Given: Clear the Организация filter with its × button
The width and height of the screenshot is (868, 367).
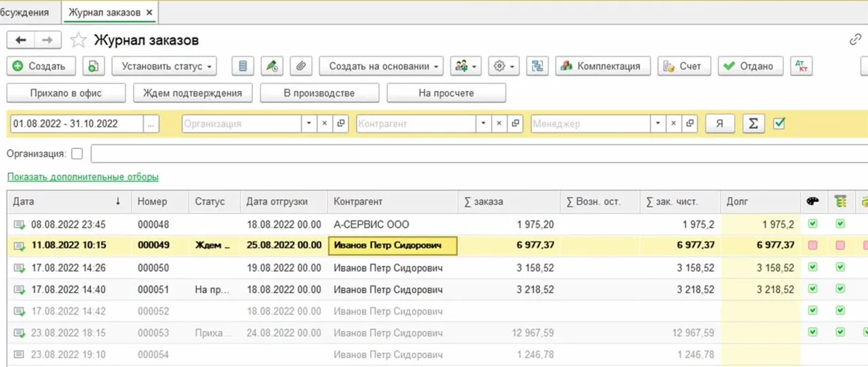Looking at the screenshot, I should 324,123.
